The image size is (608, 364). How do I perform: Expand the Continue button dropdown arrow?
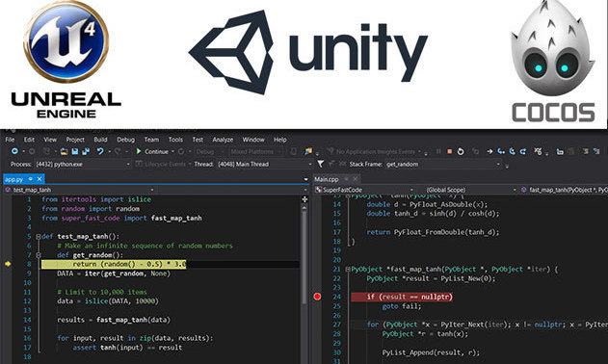(172, 151)
